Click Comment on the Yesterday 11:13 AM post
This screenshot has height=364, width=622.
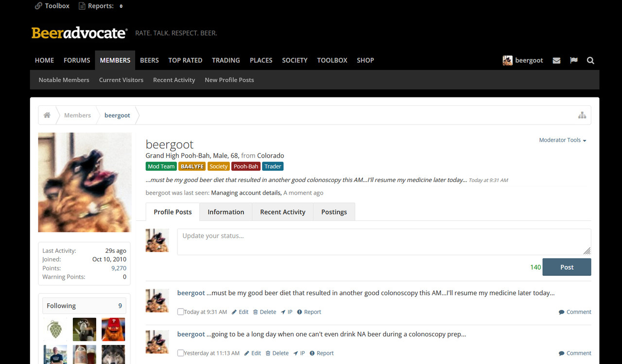pyautogui.click(x=575, y=353)
